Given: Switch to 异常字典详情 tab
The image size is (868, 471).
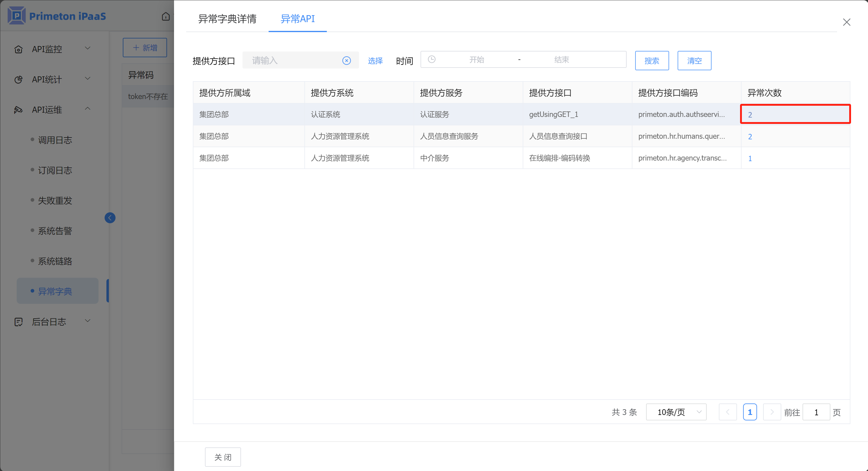Looking at the screenshot, I should tap(227, 19).
